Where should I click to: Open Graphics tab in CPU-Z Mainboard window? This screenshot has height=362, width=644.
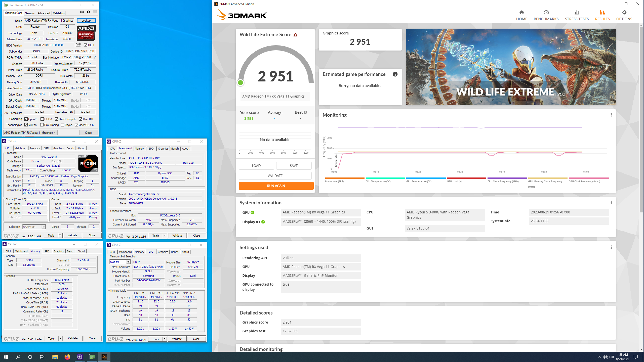163,149
